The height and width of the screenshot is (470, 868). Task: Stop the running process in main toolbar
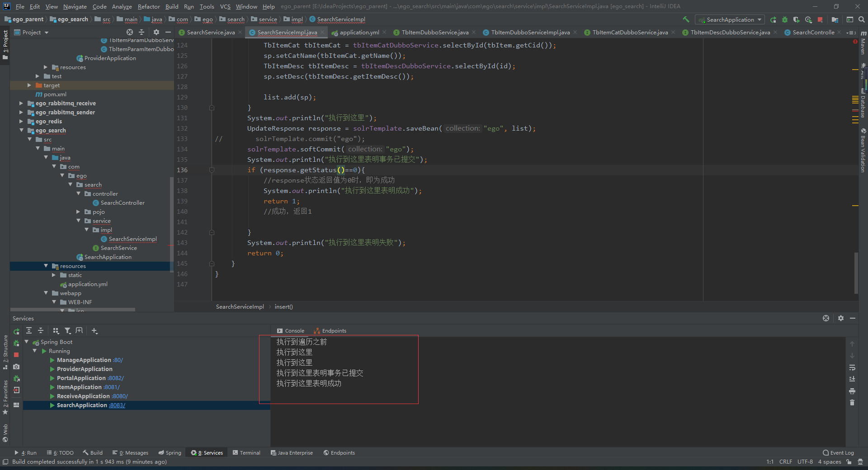820,19
